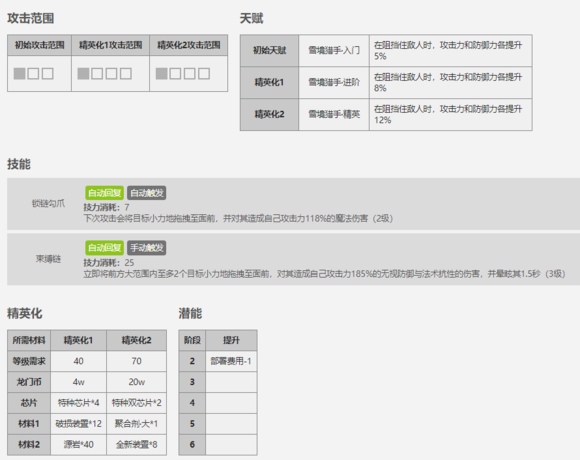580x460 pixels.
Task: Click the 龙门币 row header
Action: pos(29,382)
